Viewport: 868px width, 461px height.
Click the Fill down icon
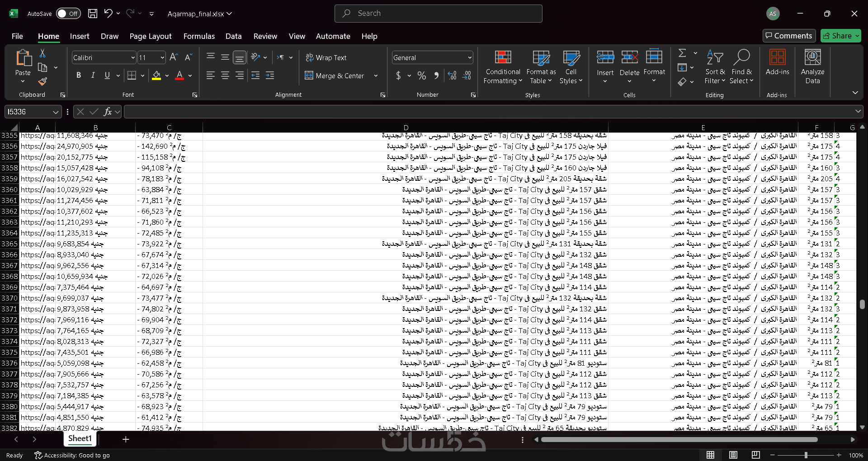pyautogui.click(x=682, y=67)
